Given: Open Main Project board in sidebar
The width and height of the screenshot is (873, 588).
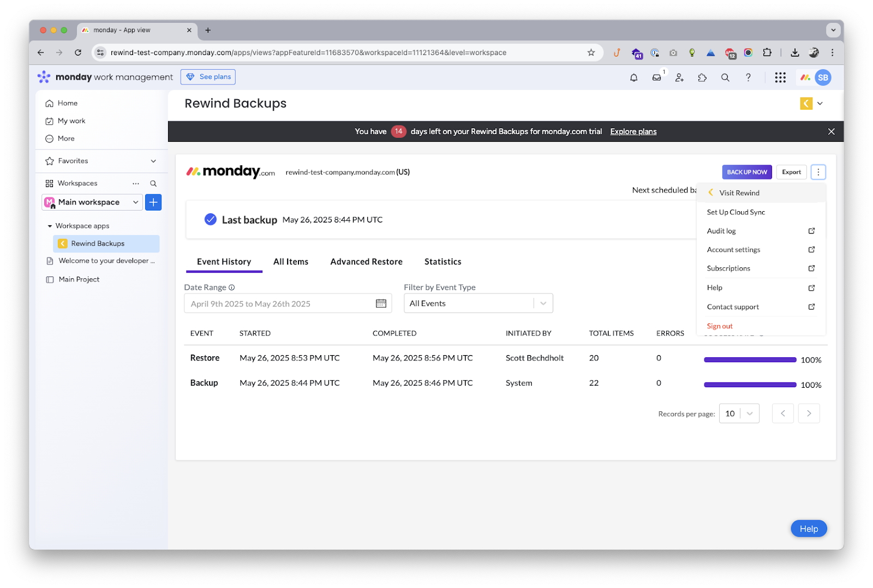Looking at the screenshot, I should tap(79, 279).
